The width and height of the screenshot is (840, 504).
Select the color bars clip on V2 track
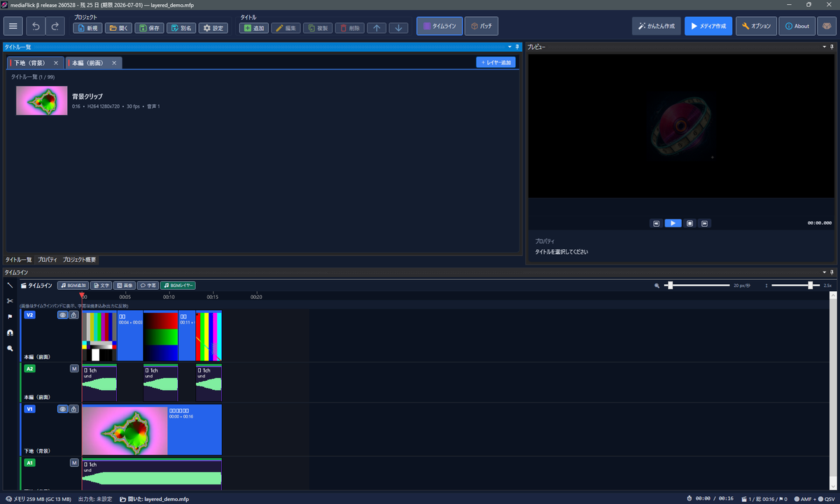pos(99,336)
